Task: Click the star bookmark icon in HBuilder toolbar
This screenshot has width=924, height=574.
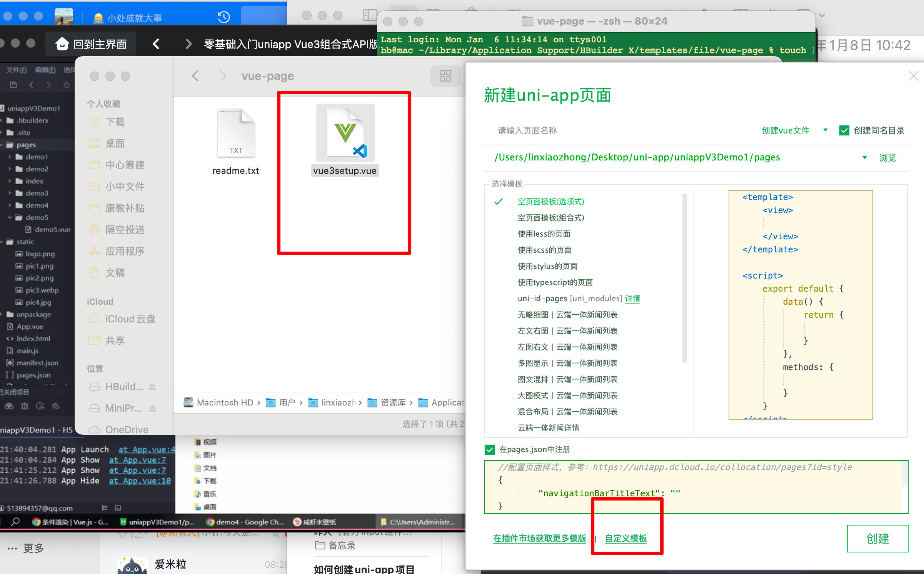Action: coord(67,85)
